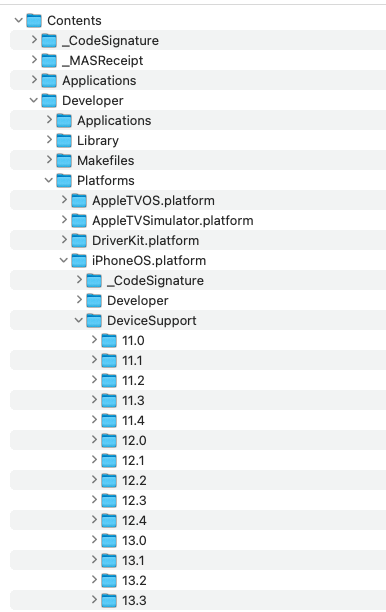
Task: Expand the 11.0 folder chevron
Action: (94, 340)
